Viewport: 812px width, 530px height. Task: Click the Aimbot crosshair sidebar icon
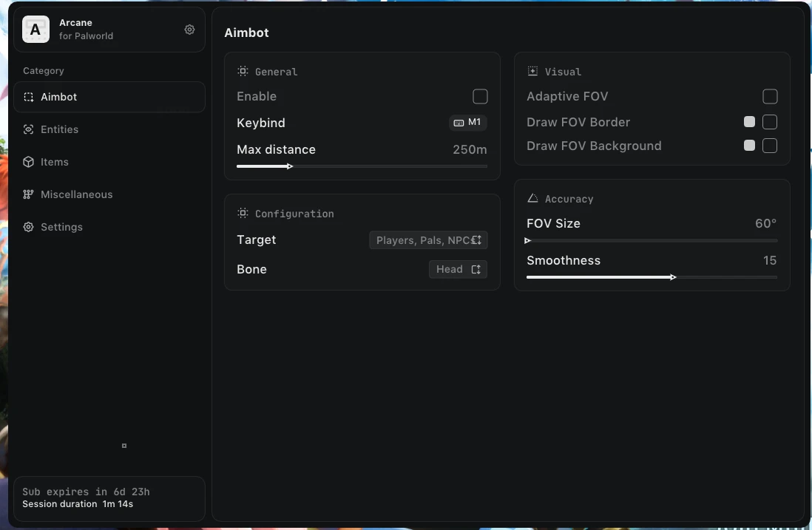click(29, 97)
